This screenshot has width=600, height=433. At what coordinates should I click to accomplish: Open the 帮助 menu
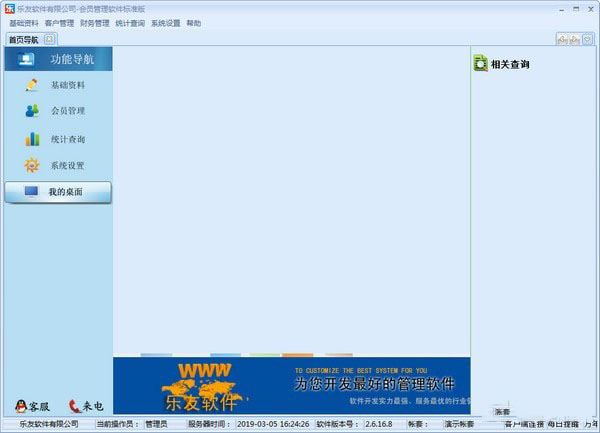[194, 23]
